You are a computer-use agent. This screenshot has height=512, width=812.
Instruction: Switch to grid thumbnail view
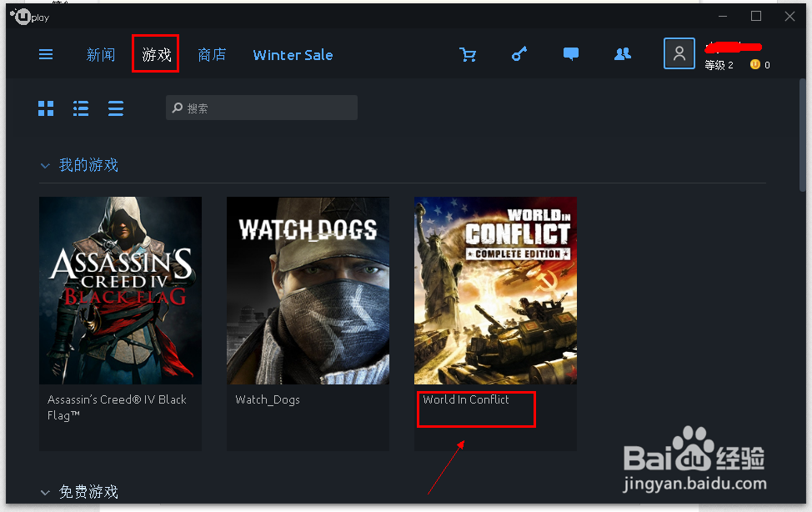46,108
